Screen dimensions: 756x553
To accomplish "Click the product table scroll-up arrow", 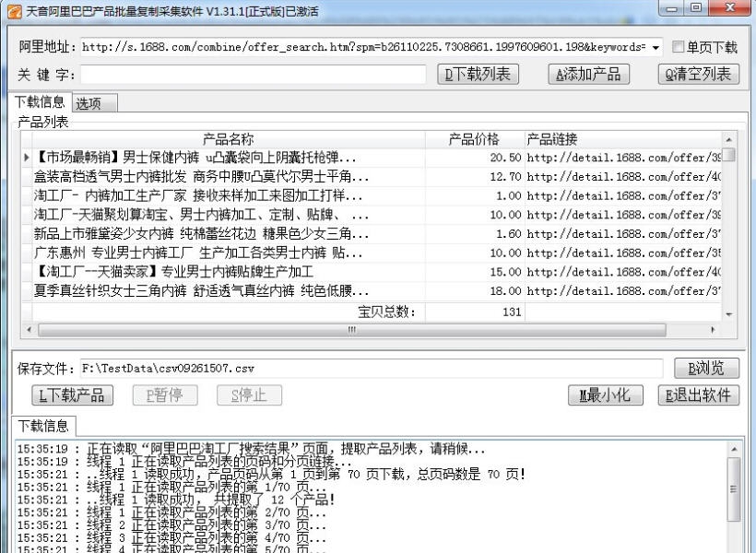I will pyautogui.click(x=728, y=139).
